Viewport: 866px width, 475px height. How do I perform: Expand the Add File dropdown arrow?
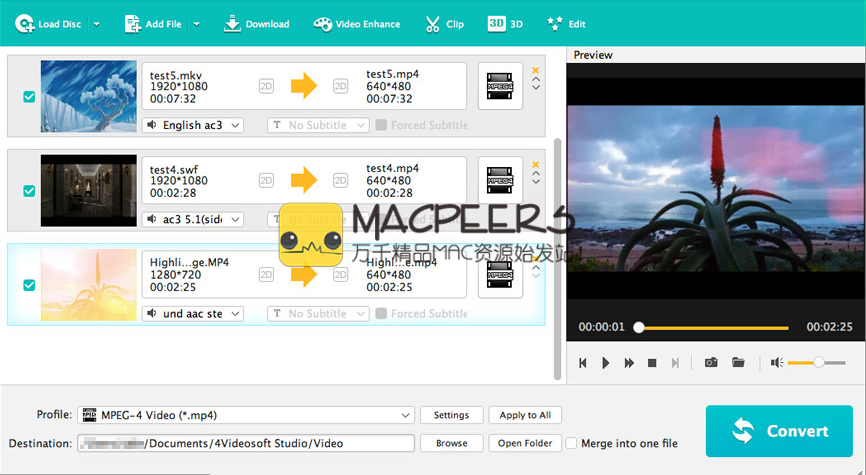196,24
